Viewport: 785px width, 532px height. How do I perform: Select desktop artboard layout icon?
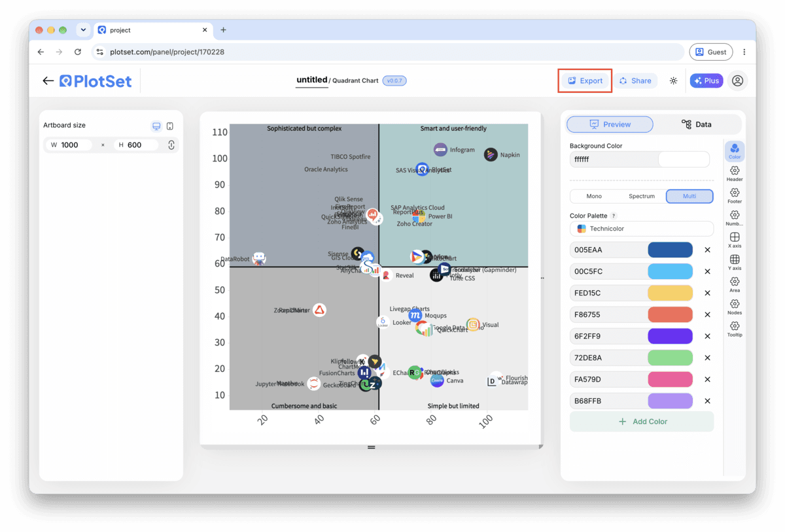click(x=156, y=125)
